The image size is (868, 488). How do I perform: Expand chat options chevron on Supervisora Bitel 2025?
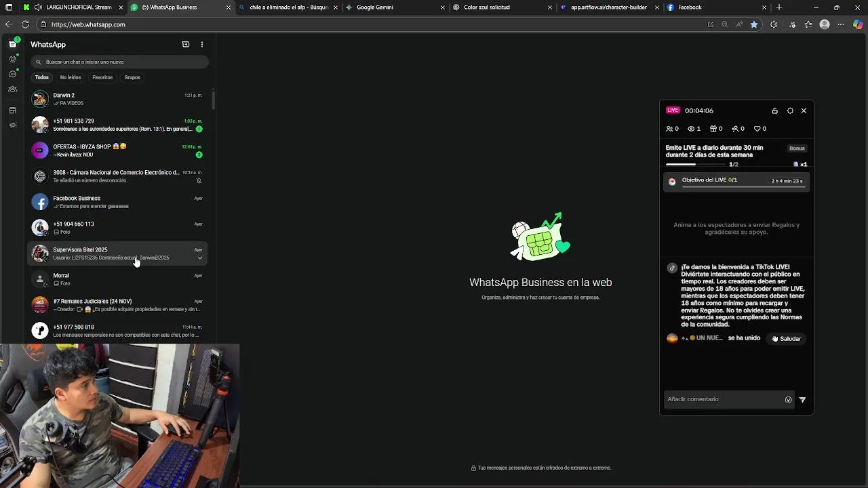pyautogui.click(x=199, y=258)
